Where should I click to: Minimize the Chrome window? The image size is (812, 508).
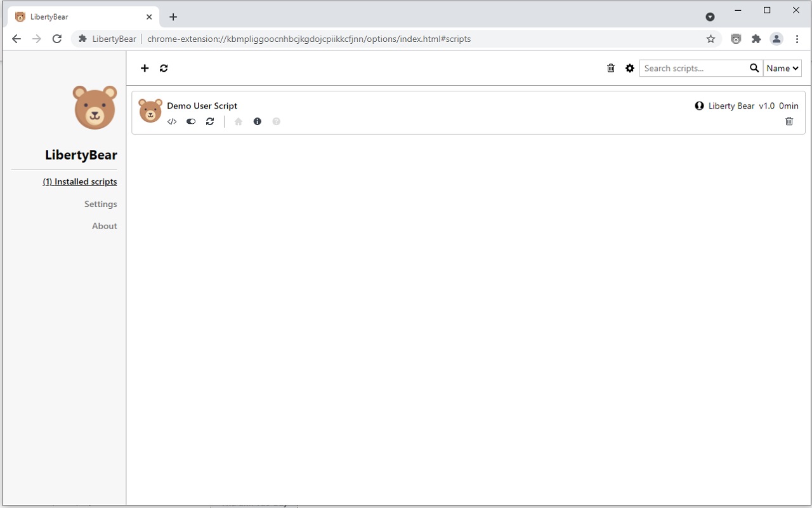[x=738, y=10]
